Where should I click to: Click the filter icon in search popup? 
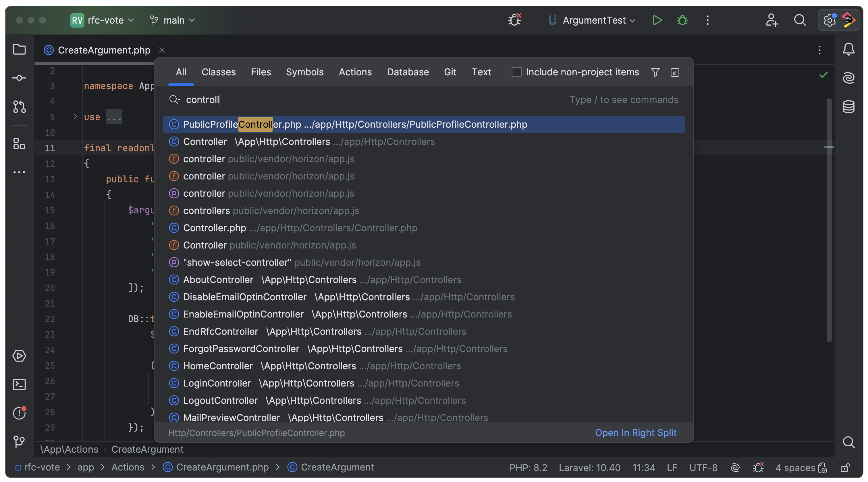click(x=655, y=72)
